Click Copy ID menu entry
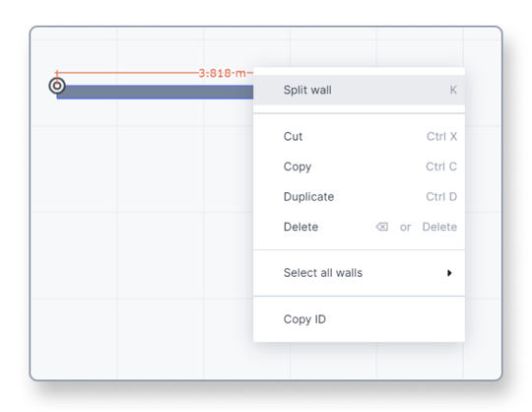 tap(359, 319)
